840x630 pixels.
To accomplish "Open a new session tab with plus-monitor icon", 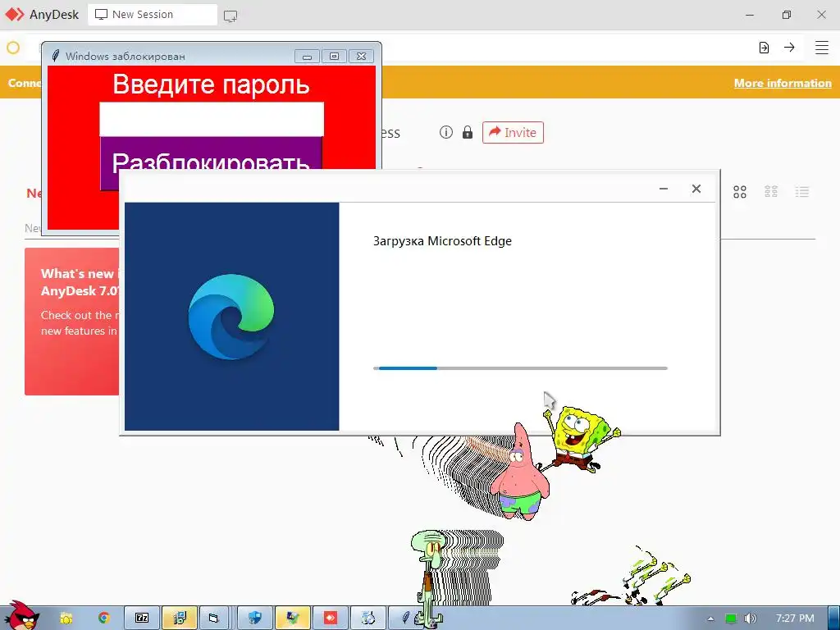I will click(231, 16).
